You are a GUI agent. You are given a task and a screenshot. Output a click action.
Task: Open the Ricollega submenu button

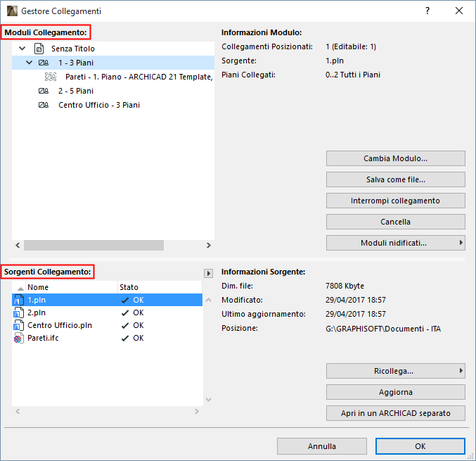click(396, 371)
